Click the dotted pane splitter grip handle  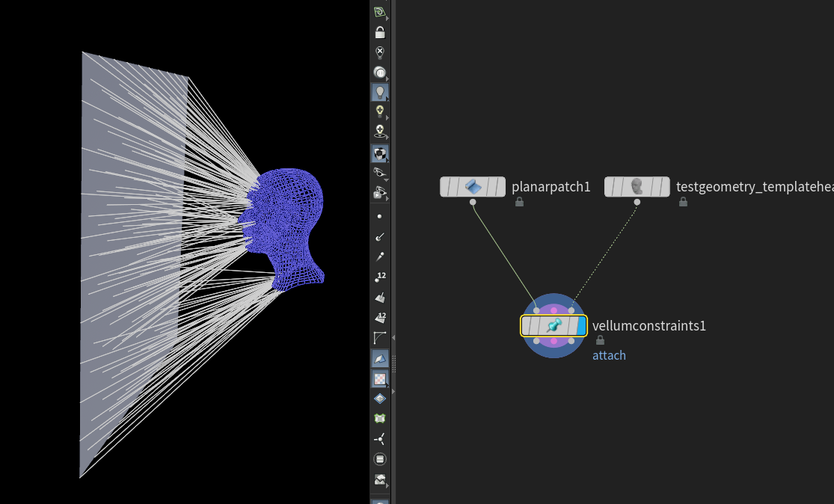pyautogui.click(x=393, y=364)
